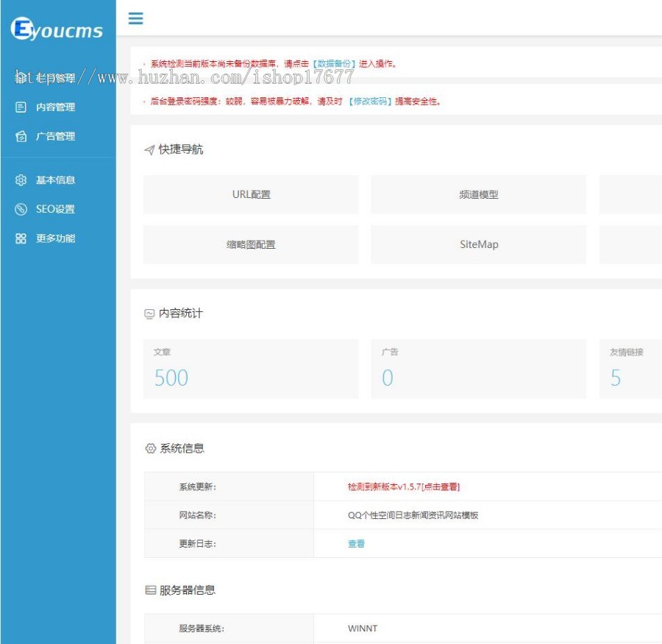
Task: Click the 查看 link for 更新日志
Action: [x=356, y=544]
